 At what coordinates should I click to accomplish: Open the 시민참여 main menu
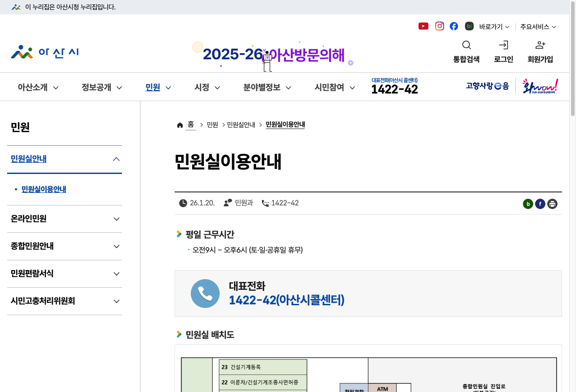335,87
